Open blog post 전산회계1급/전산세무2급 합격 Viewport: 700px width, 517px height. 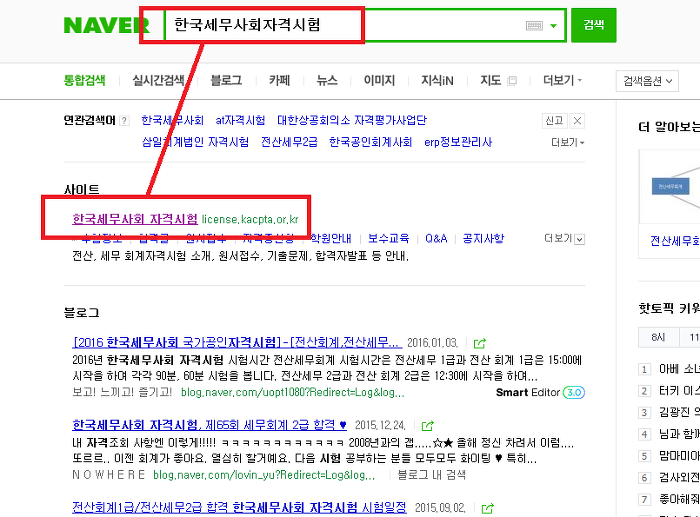[x=239, y=507]
